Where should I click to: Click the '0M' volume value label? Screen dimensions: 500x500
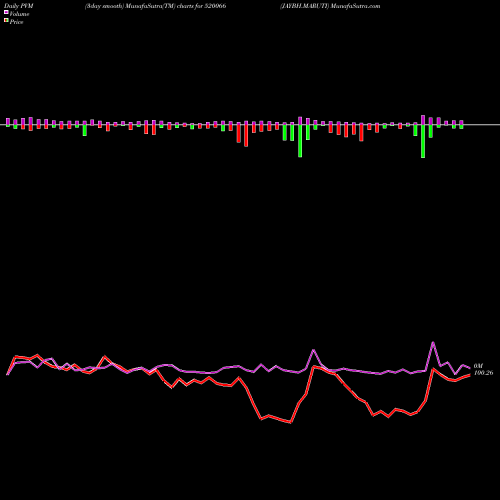click(x=478, y=366)
